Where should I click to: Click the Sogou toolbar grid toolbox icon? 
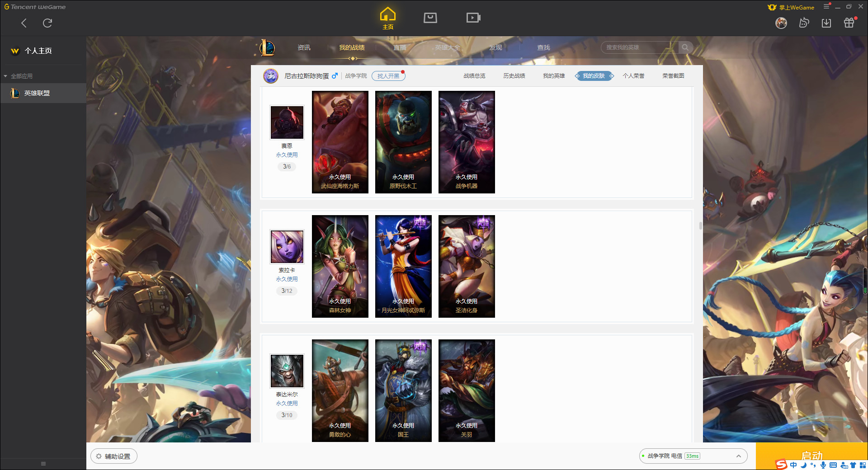coord(863,465)
